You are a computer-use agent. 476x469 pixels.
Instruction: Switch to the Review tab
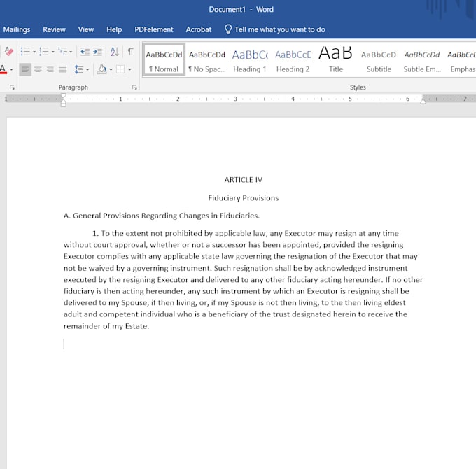pos(54,29)
